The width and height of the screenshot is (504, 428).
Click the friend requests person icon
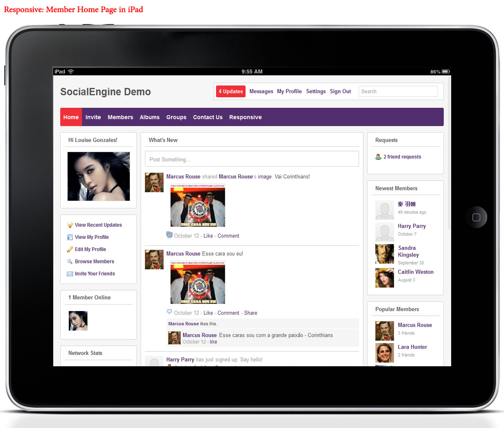[x=378, y=157]
